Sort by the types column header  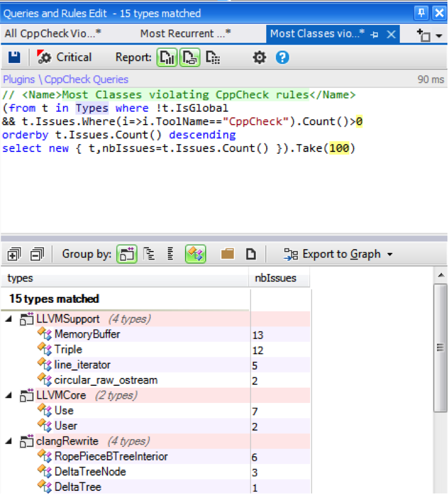125,278
